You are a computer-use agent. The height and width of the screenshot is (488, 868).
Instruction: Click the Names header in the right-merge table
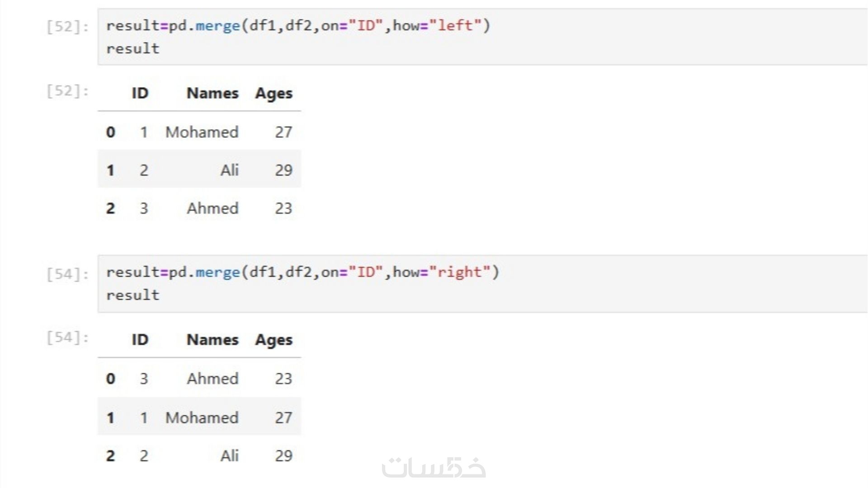coord(212,340)
